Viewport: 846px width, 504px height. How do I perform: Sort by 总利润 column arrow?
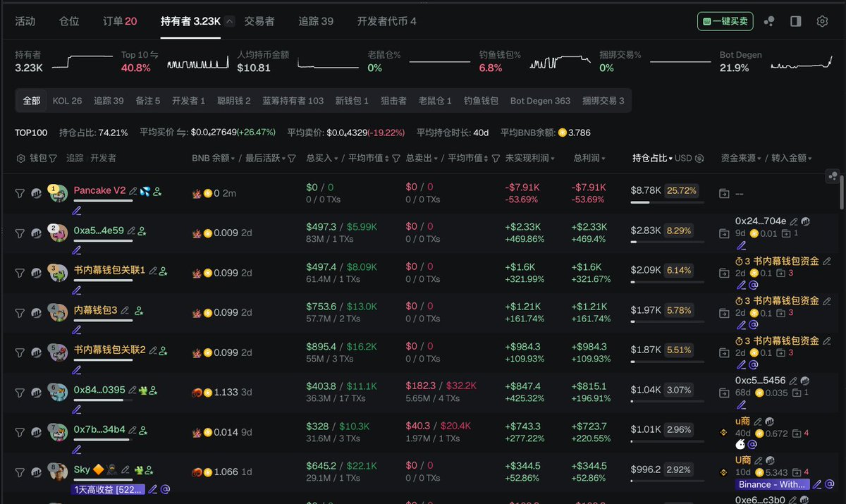point(603,159)
